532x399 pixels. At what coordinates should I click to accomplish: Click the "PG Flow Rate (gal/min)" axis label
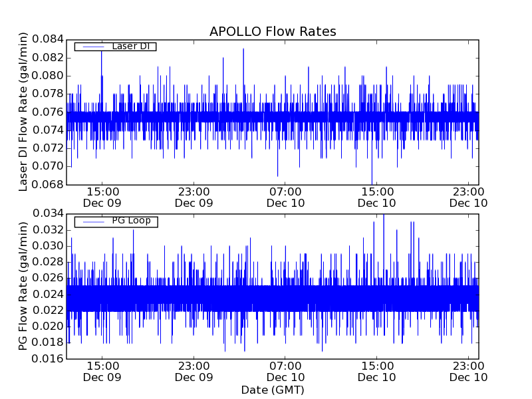(x=23, y=286)
